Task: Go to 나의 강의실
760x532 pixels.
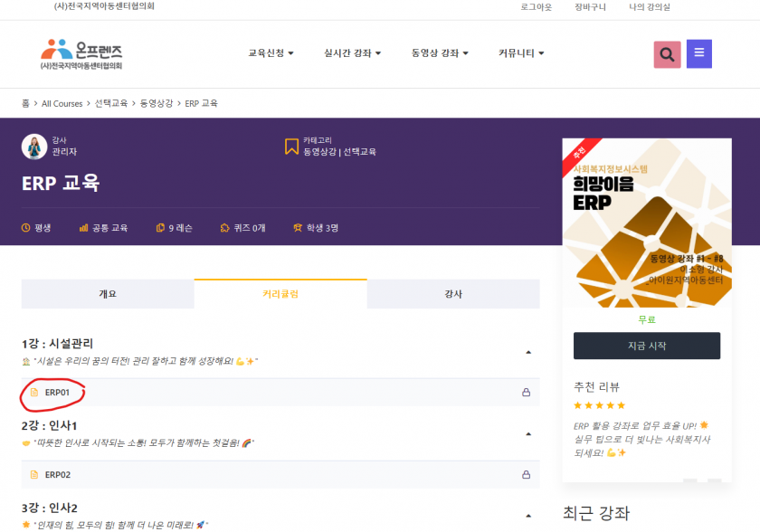Action: click(x=650, y=6)
